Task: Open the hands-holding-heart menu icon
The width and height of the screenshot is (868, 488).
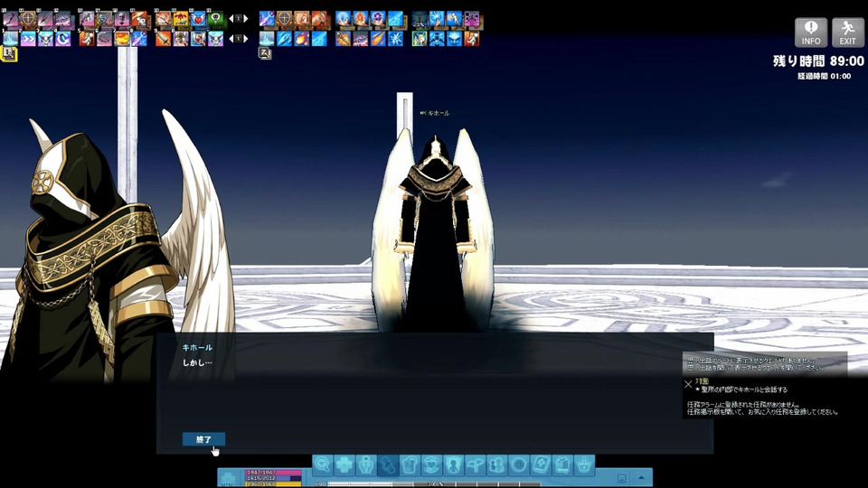Action: (x=432, y=465)
